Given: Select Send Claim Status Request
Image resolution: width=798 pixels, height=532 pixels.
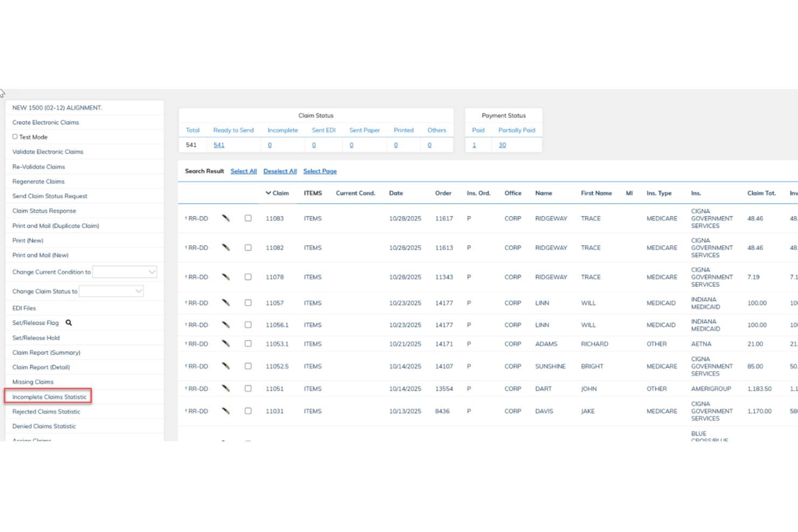Looking at the screenshot, I should (50, 196).
